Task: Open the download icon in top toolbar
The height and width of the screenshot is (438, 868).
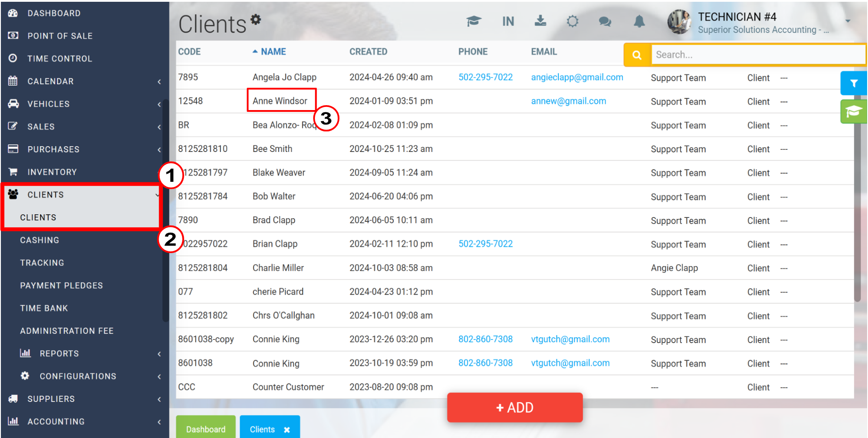Action: click(540, 20)
